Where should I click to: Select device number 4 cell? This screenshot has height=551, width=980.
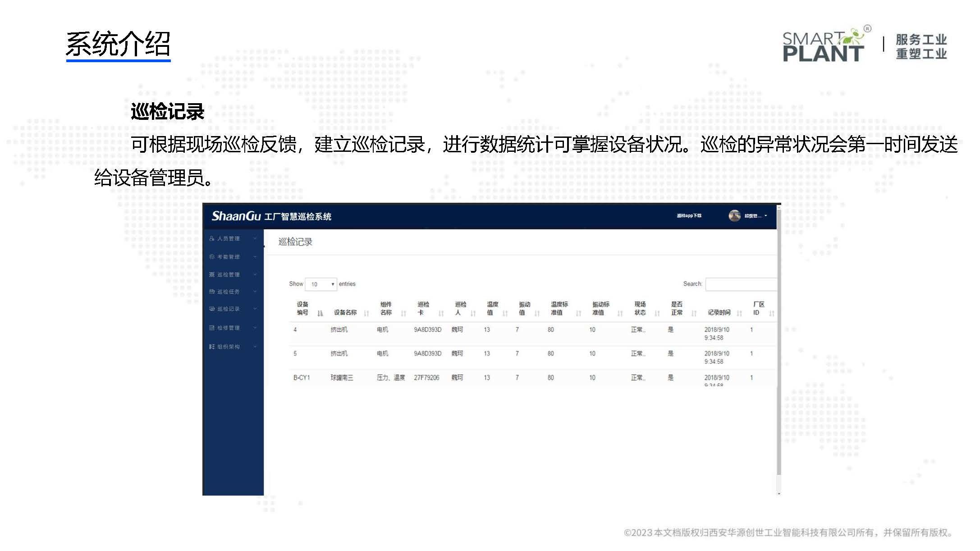[x=295, y=330]
